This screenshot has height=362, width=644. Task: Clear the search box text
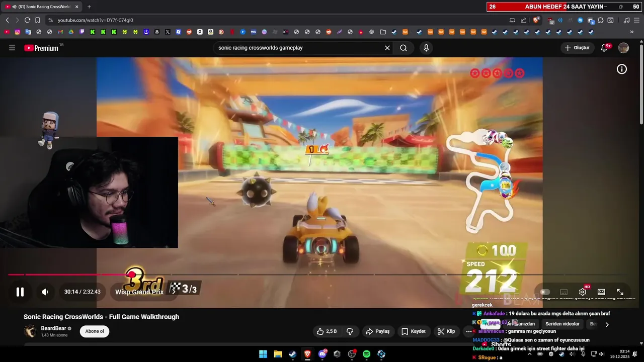coord(387,48)
